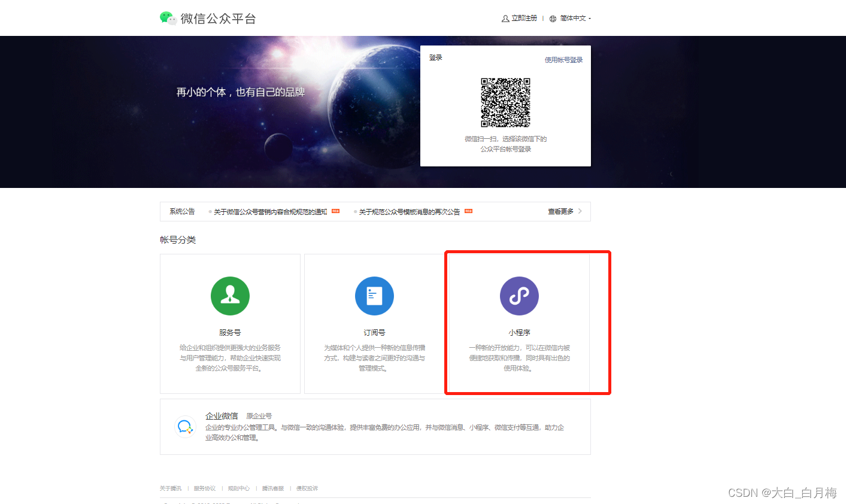Click the green 服务号 service account icon
This screenshot has height=504, width=846.
point(230,296)
